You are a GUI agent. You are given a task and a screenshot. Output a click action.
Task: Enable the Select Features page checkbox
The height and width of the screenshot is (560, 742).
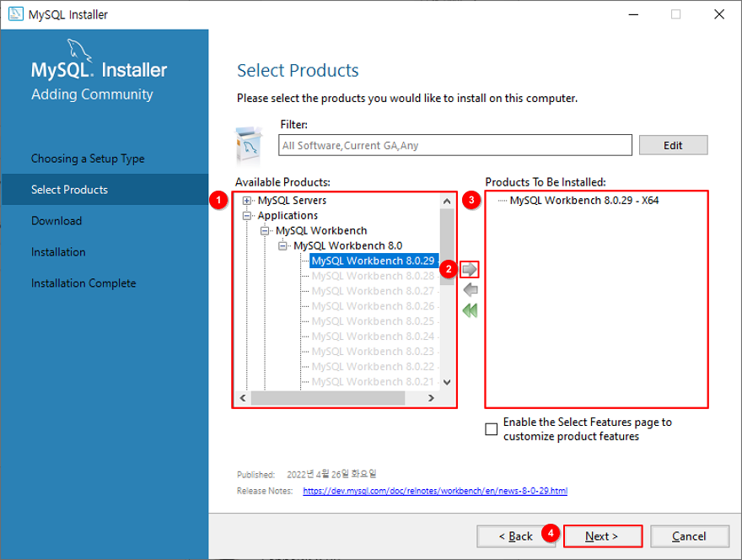point(492,429)
